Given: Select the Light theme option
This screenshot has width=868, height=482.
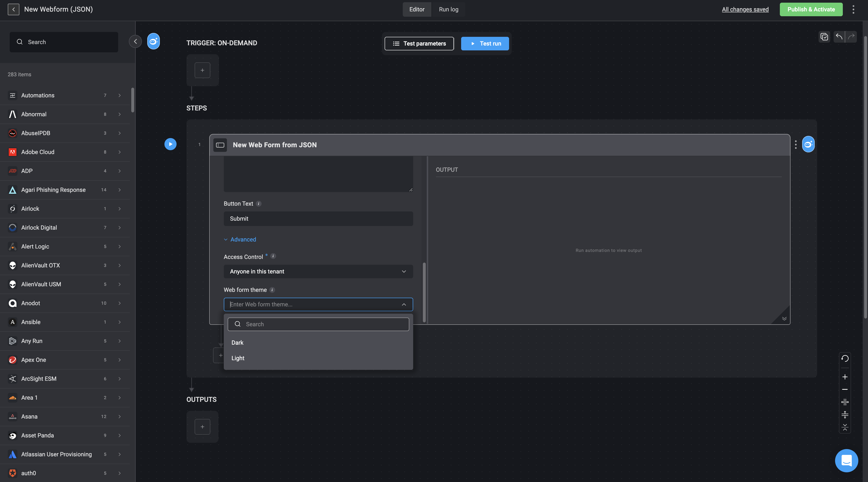Looking at the screenshot, I should pyautogui.click(x=318, y=358).
